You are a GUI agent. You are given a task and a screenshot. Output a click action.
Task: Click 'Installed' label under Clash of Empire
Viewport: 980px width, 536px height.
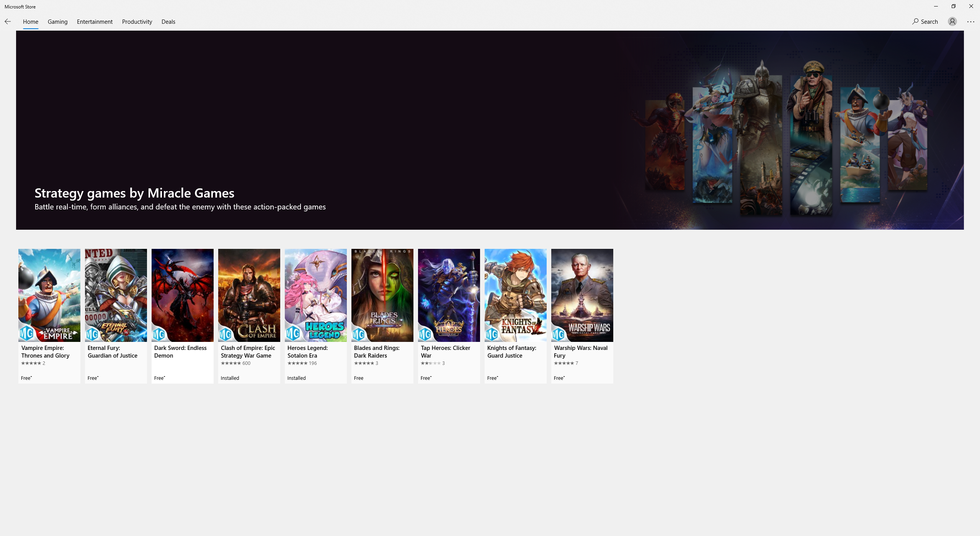[x=230, y=378]
